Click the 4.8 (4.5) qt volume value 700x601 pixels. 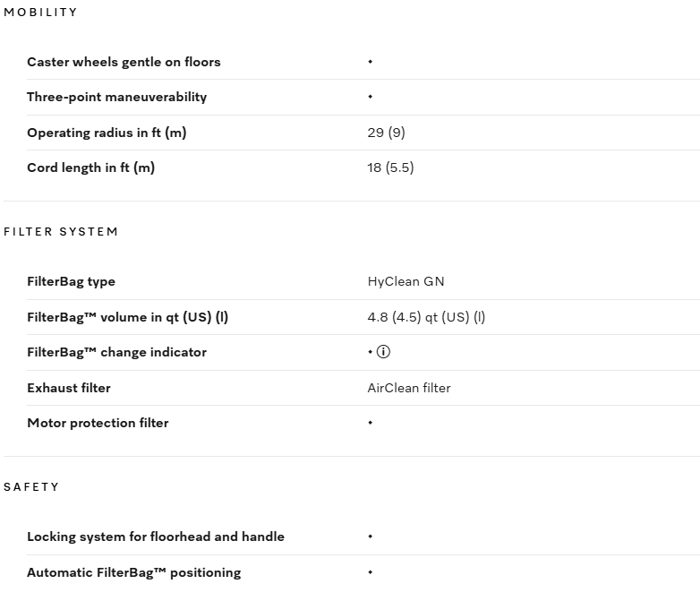(426, 317)
